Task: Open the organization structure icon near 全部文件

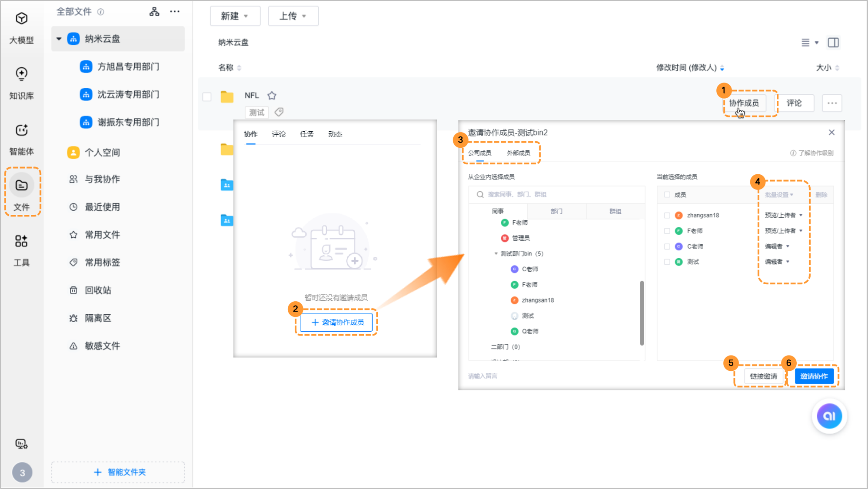Action: point(154,12)
